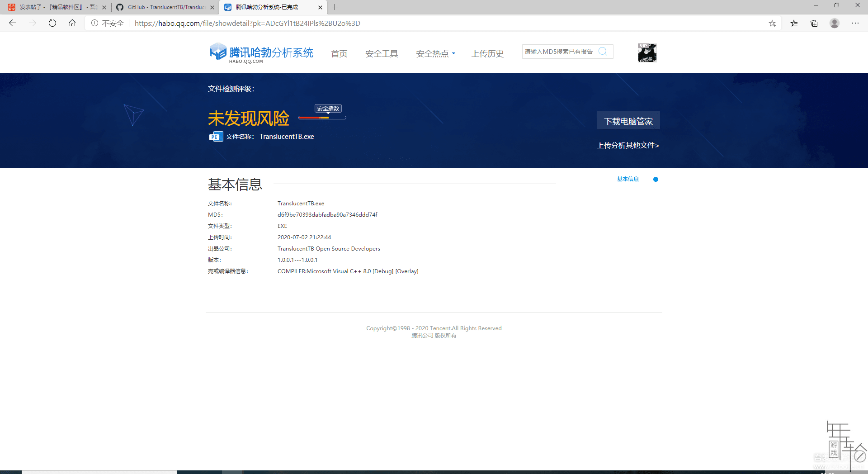
Task: Add page to favorites star icon
Action: pyautogui.click(x=772, y=23)
